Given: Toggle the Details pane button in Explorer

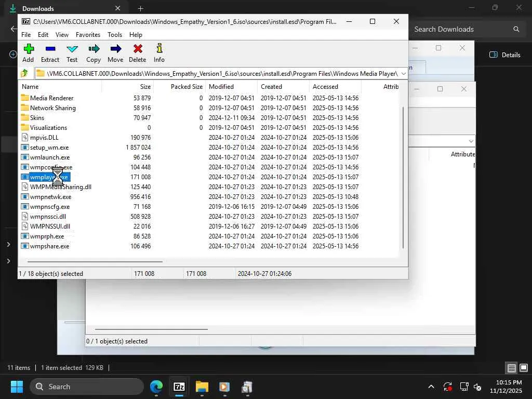Looking at the screenshot, I should pos(505,55).
